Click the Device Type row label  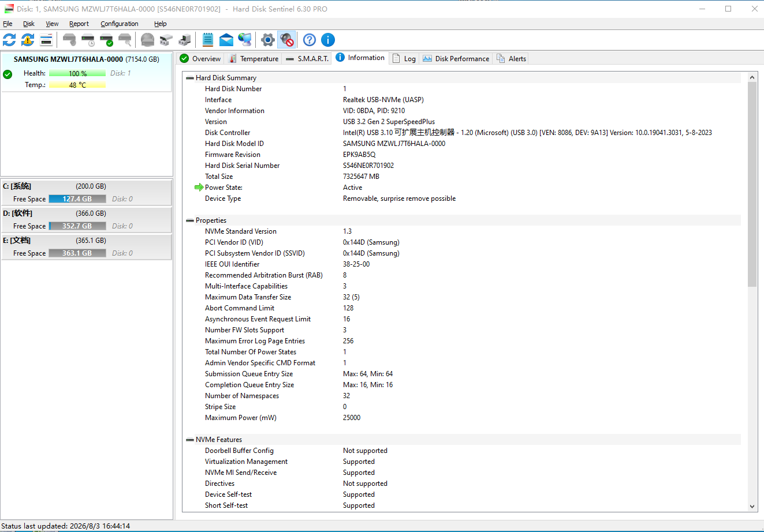pos(223,198)
